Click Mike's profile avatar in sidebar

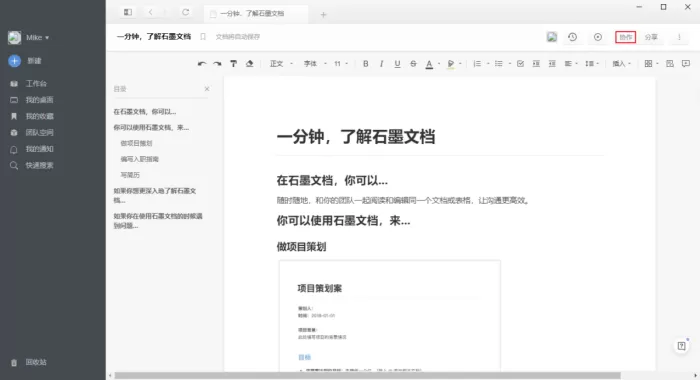pyautogui.click(x=14, y=38)
